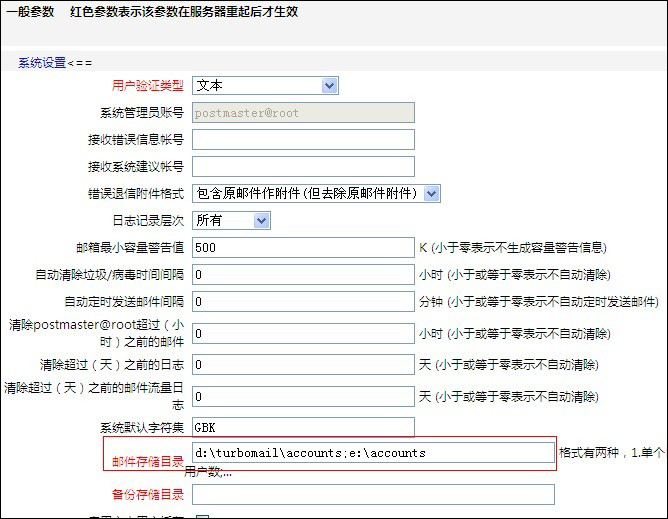Open the 用户验证类型 dropdown showing 文本

pyautogui.click(x=265, y=86)
